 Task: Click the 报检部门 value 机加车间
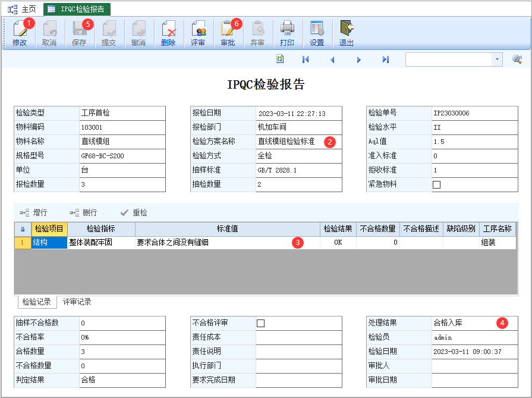click(298, 127)
